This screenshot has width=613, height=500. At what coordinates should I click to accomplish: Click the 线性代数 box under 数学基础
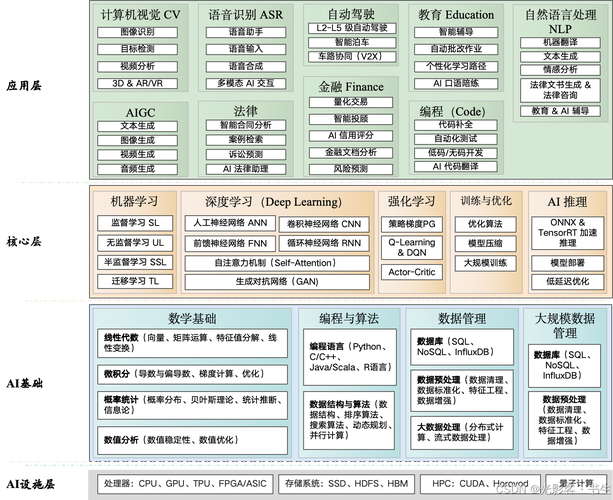[x=192, y=343]
